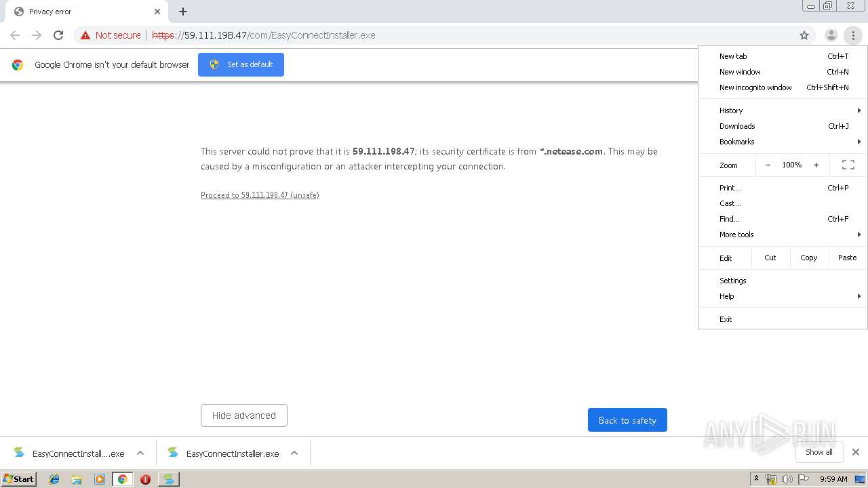Image resolution: width=868 pixels, height=488 pixels.
Task: Open Settings from the Chrome menu
Action: [x=783, y=281]
